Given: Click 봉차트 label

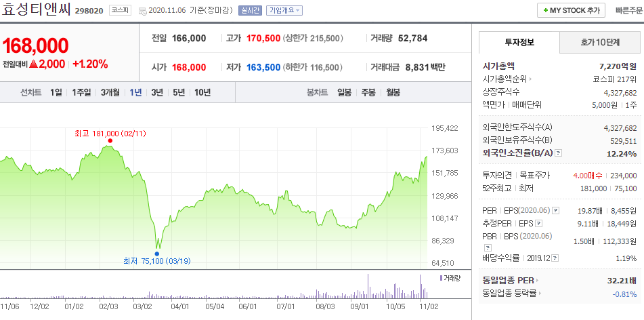Looking at the screenshot, I should click(x=318, y=93).
